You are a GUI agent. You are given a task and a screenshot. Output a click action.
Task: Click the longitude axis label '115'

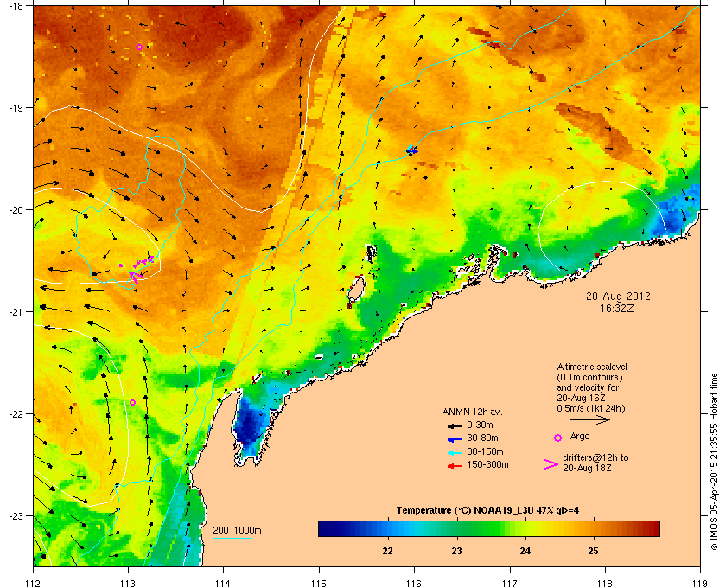tap(319, 583)
